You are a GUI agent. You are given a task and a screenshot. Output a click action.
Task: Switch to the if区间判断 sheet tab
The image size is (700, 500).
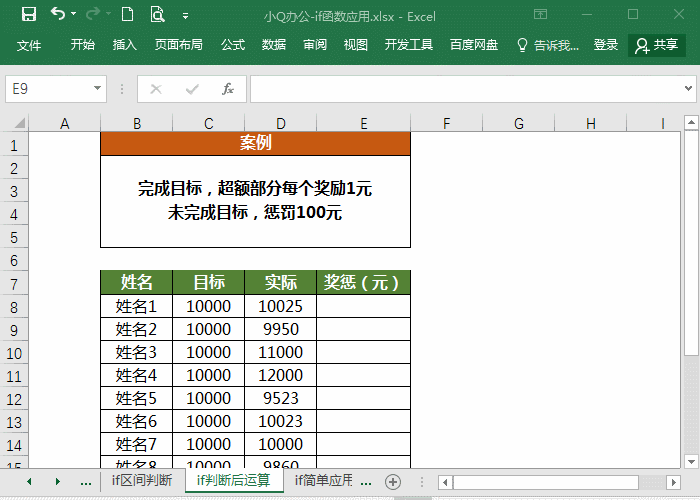141,481
